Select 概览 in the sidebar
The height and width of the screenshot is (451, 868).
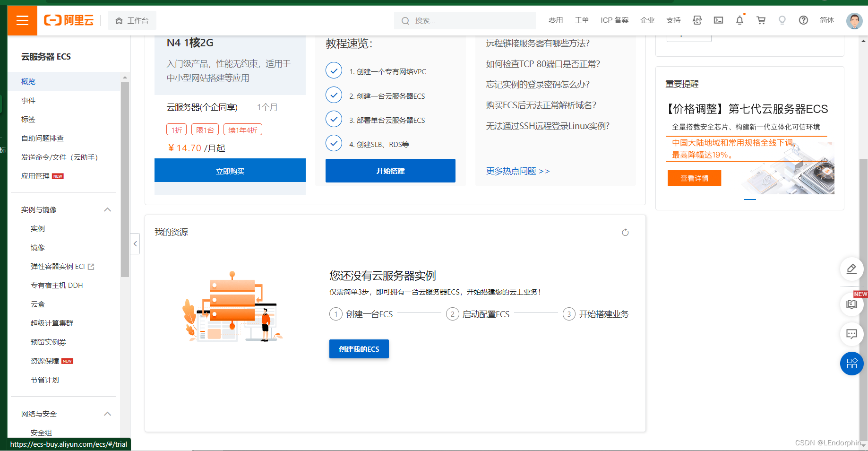[x=64, y=81]
